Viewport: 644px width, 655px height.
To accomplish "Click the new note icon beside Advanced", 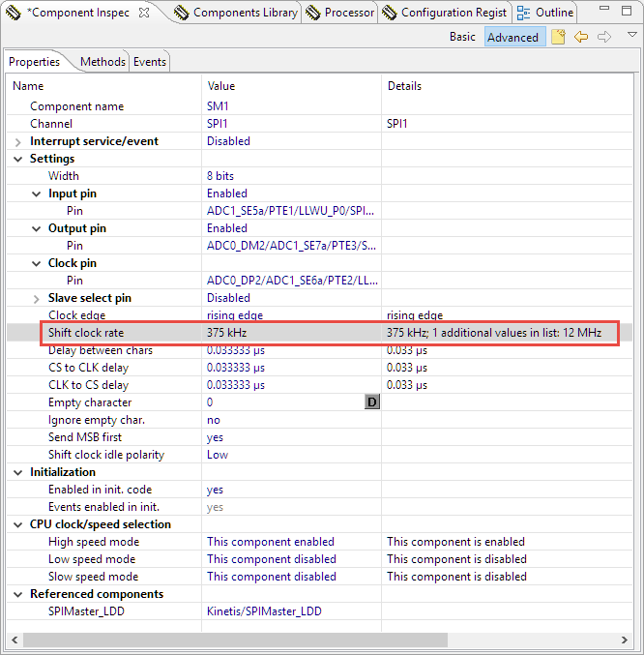I will coord(558,37).
